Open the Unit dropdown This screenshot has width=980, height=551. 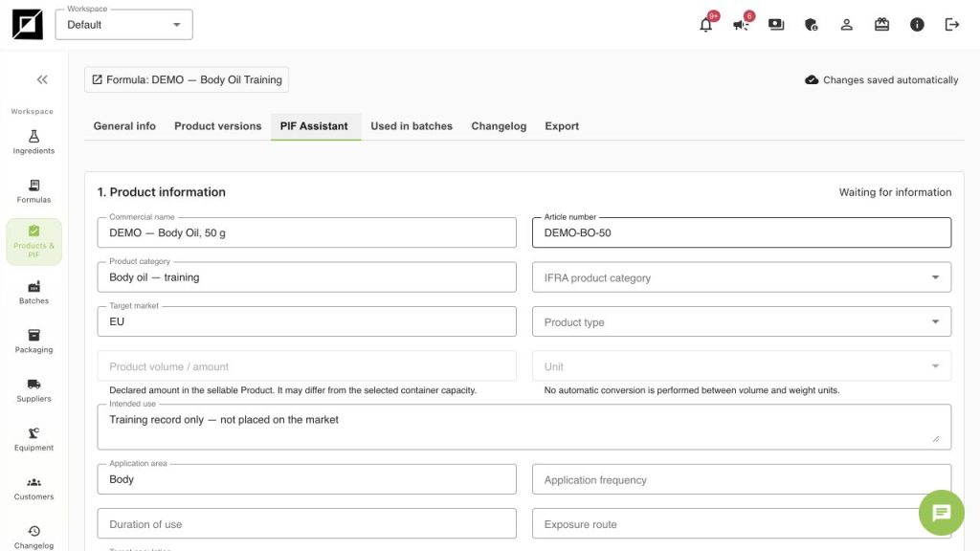742,366
